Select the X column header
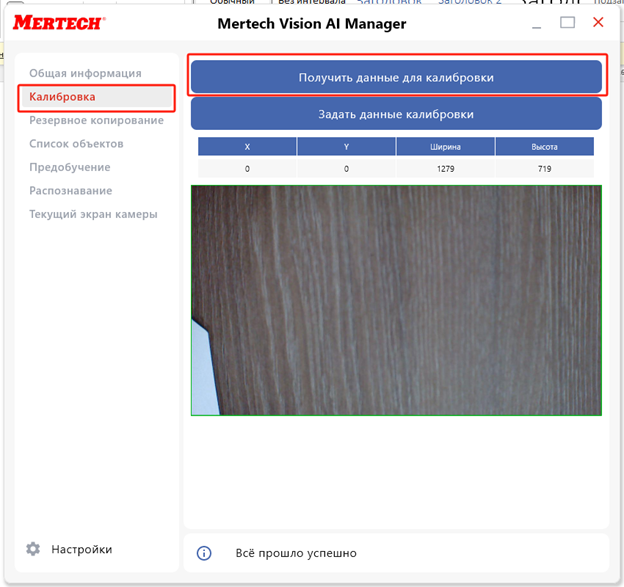Image resolution: width=624 pixels, height=587 pixels. [x=247, y=146]
